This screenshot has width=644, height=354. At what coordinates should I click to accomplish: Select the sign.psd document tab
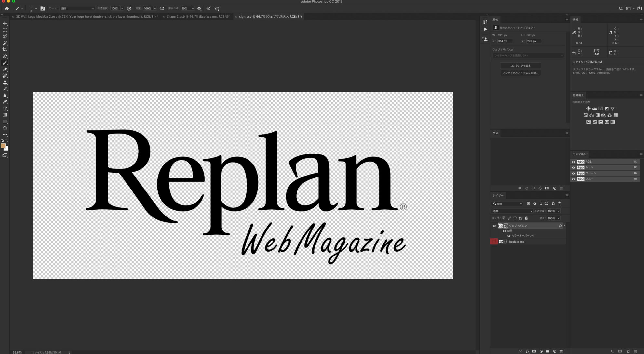(x=270, y=16)
